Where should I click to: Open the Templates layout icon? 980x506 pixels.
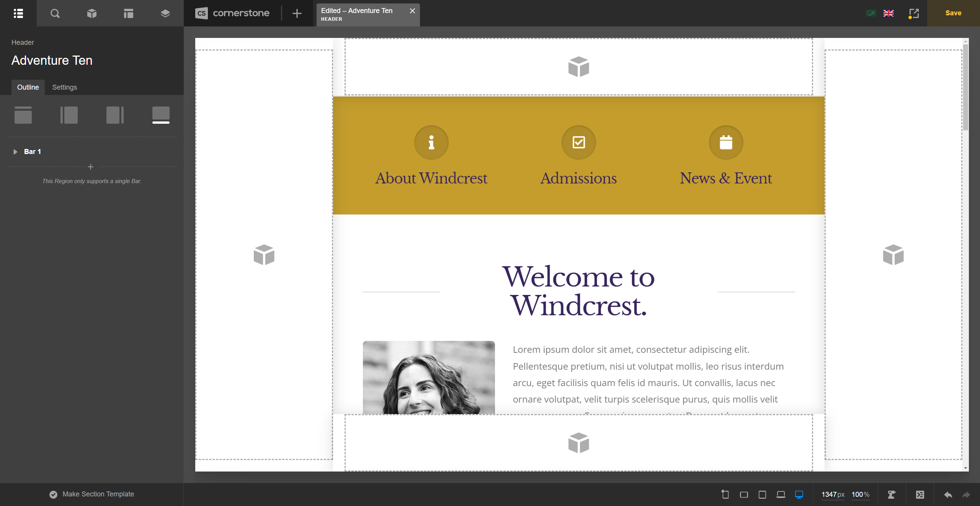click(129, 13)
